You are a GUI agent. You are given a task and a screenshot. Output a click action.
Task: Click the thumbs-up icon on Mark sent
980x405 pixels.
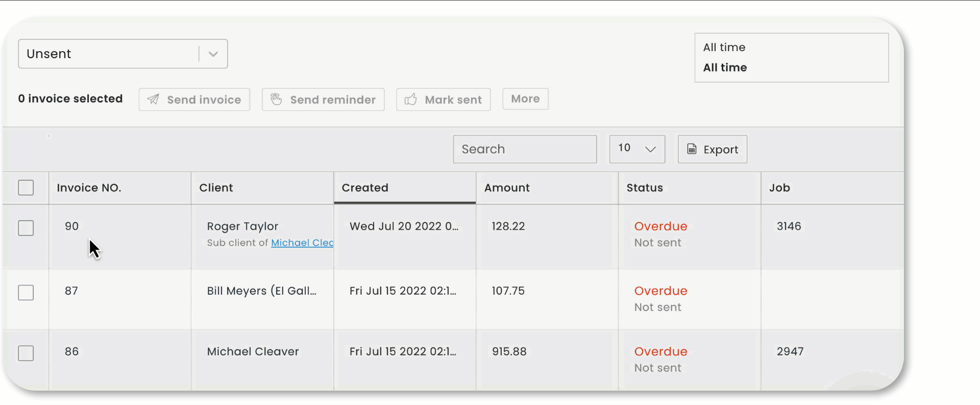[411, 99]
